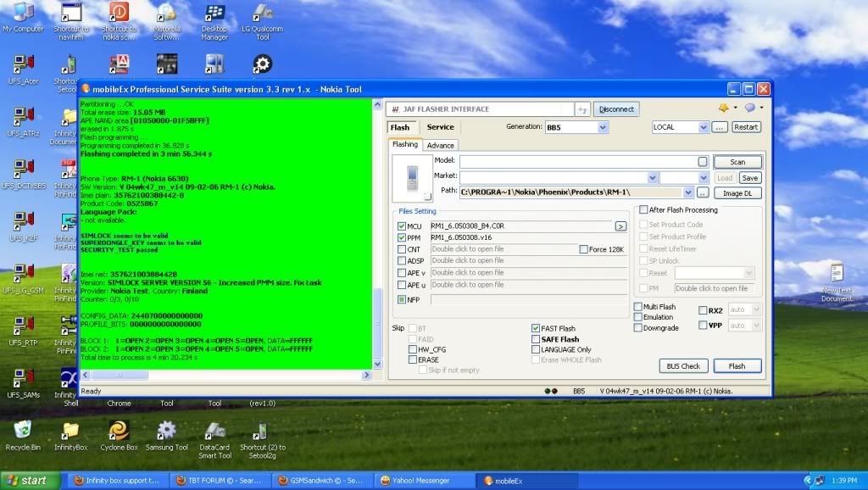Viewport: 868px width, 490px height.
Task: Expand the Market dropdown
Action: (652, 177)
